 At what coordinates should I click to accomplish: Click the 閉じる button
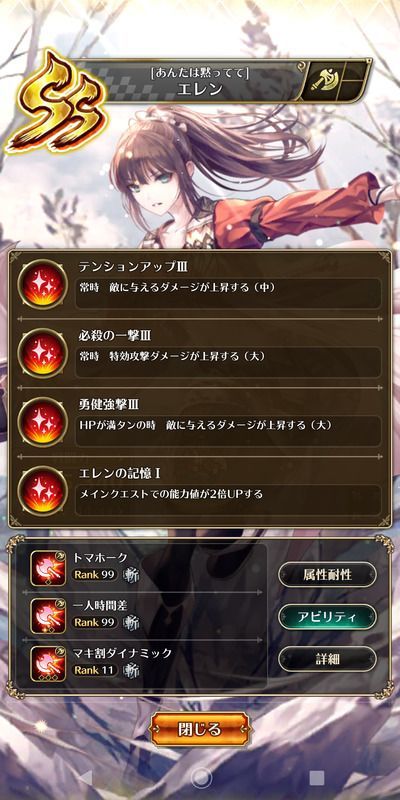[x=200, y=729]
